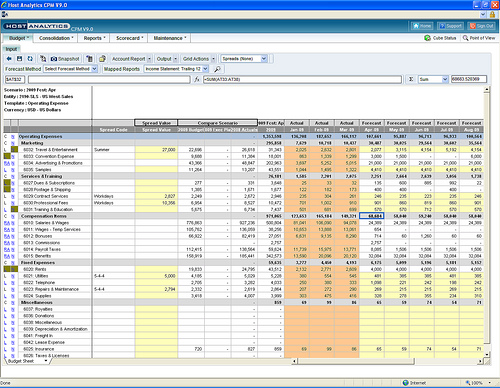Screen dimensions: 500x388
Task: Click the note icon in the 6031 Training row
Action: click(x=14, y=209)
